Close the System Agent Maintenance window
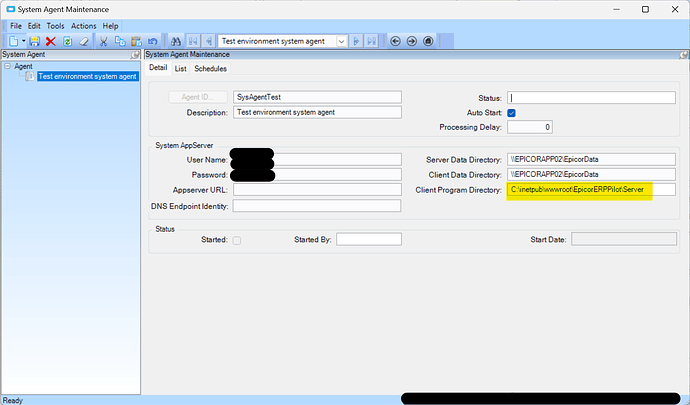690x405 pixels. pos(675,9)
